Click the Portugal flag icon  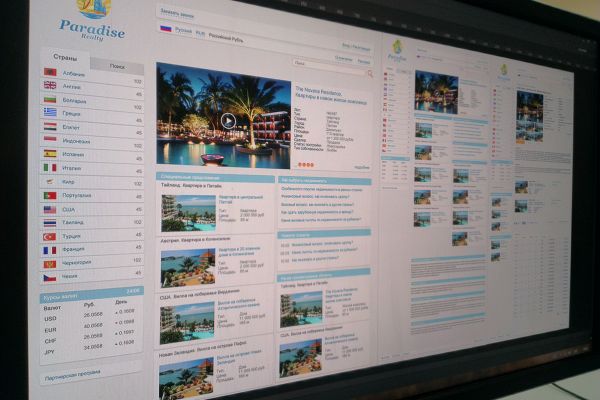coord(50,196)
